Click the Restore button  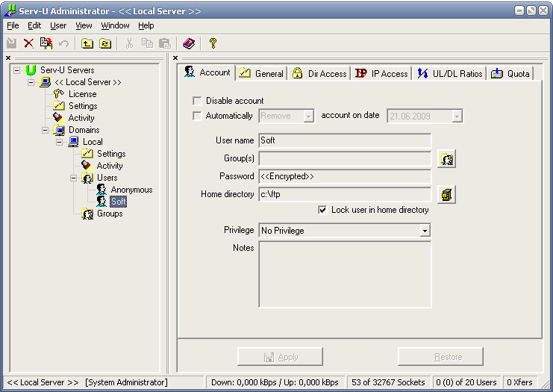pos(440,357)
